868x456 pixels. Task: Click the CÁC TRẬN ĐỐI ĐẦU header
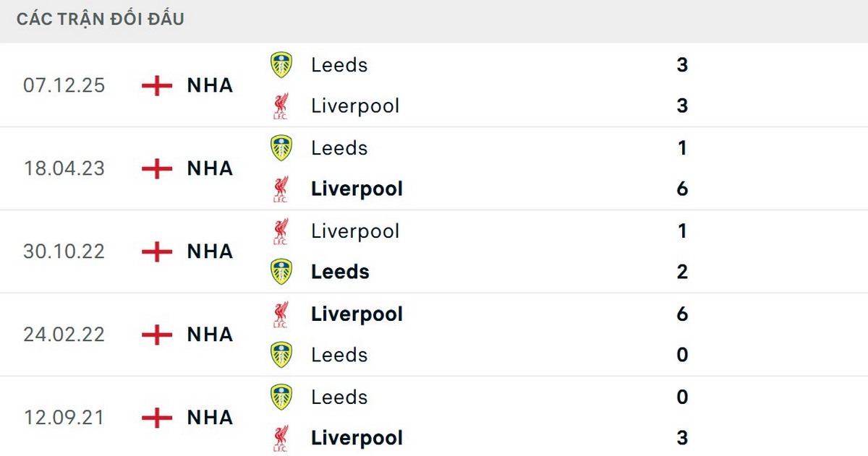(x=100, y=19)
